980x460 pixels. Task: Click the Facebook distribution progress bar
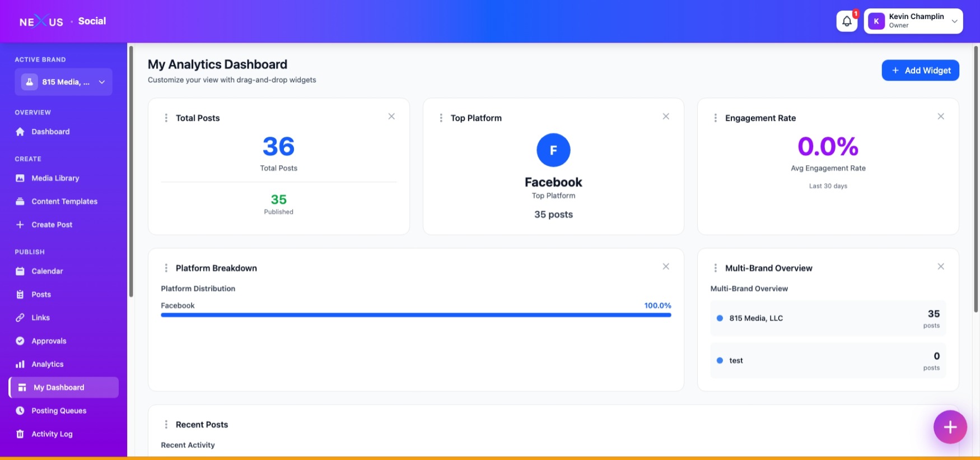point(416,315)
